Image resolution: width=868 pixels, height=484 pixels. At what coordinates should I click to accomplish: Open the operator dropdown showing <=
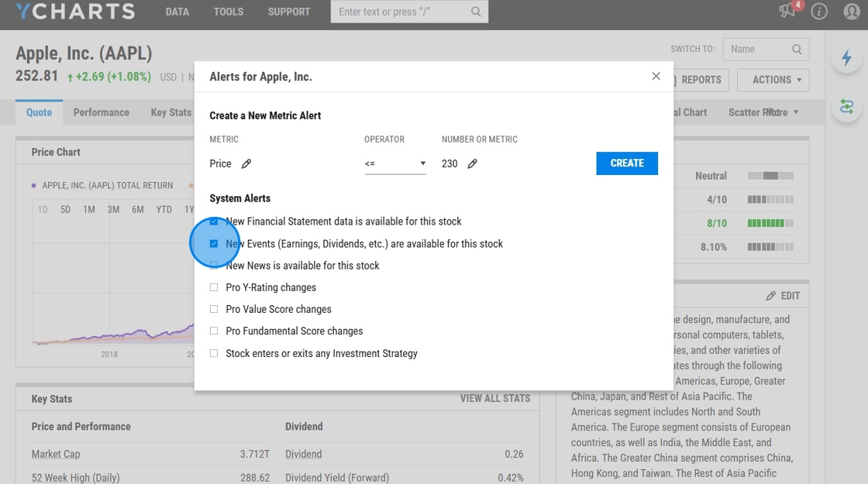pos(395,163)
